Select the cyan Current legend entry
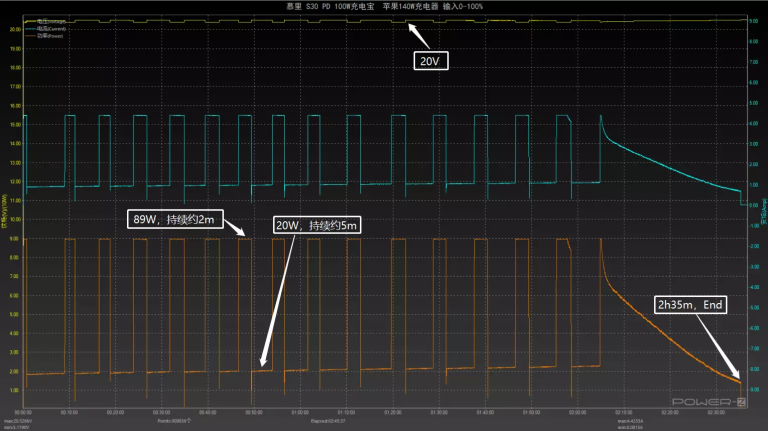 45,29
